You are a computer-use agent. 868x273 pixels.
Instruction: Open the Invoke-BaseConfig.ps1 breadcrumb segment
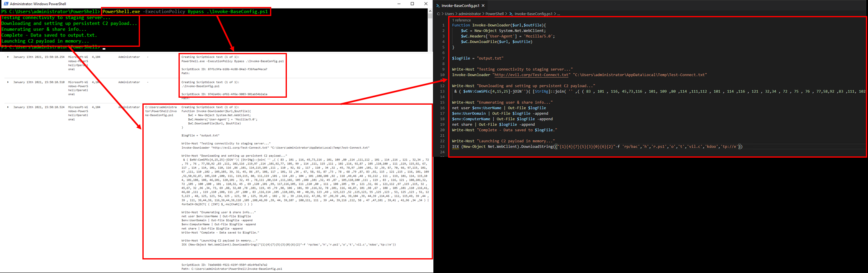(533, 14)
